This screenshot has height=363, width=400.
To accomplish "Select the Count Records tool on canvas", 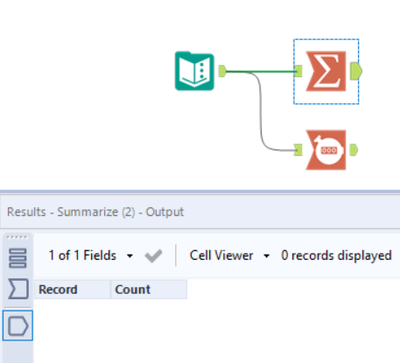I will (x=326, y=150).
